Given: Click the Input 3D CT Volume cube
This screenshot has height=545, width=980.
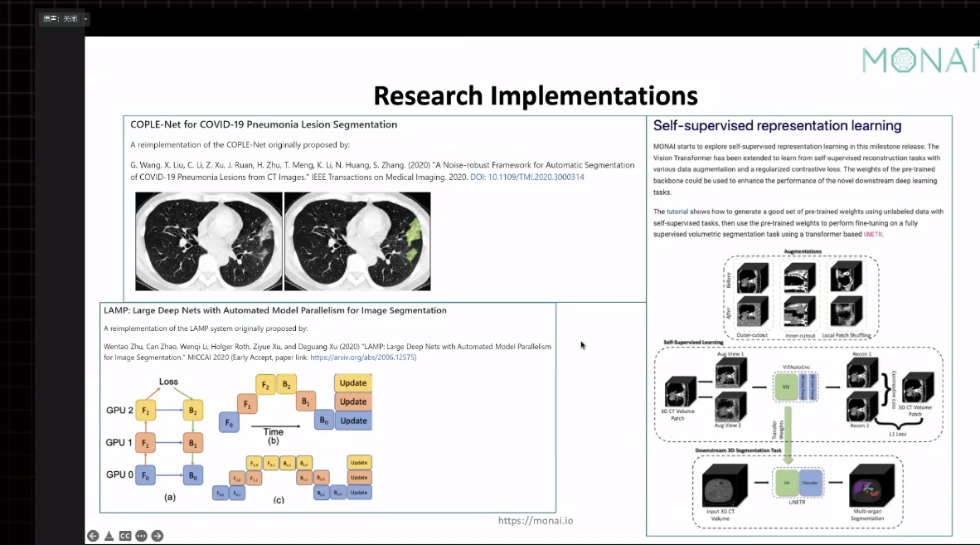Looking at the screenshot, I should pyautogui.click(x=725, y=485).
